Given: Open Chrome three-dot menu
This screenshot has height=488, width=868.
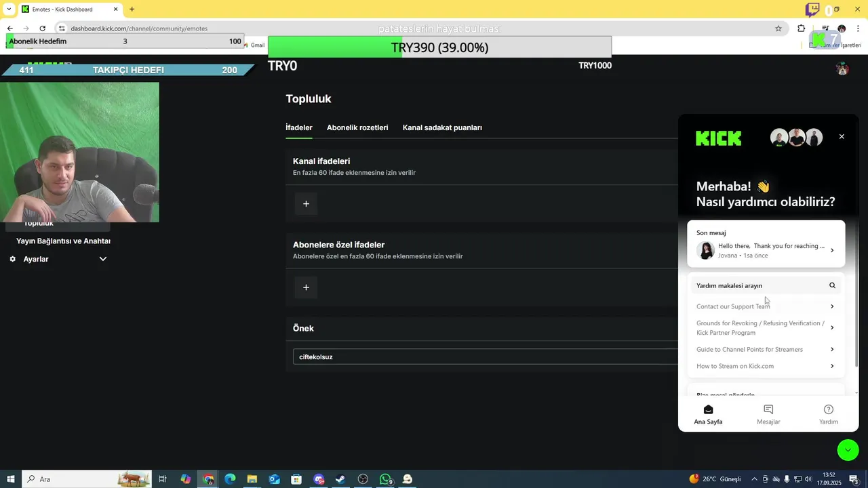Looking at the screenshot, I should pos(858,28).
